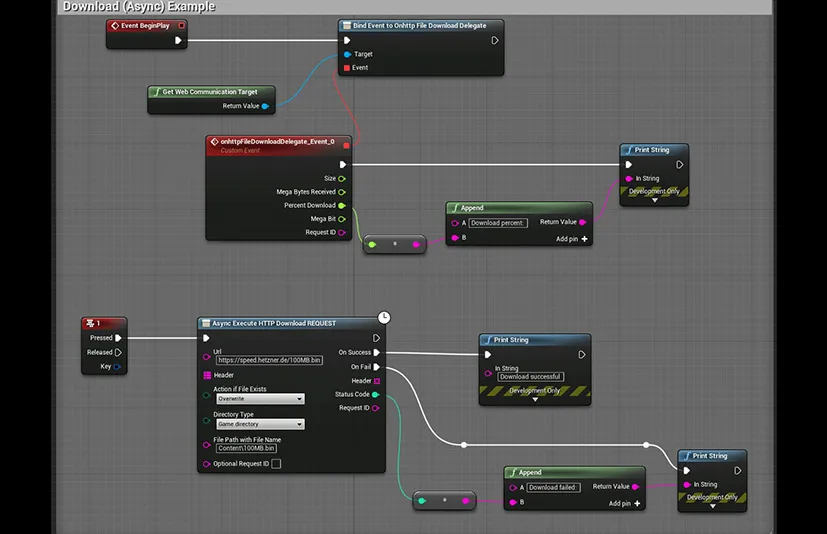Click custom event red delegate pin
Image resolution: width=827 pixels, height=534 pixels.
tap(346, 145)
